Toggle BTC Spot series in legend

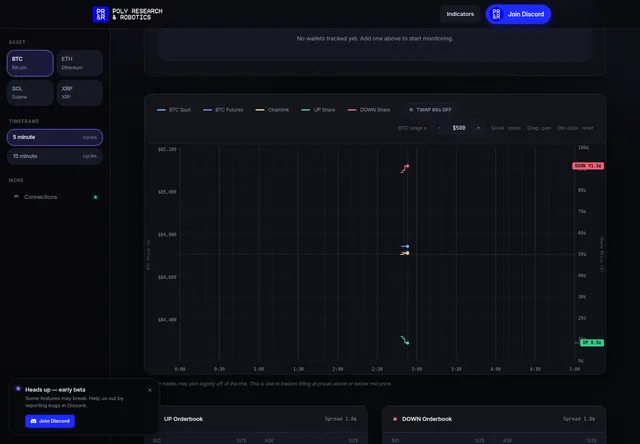[174, 110]
